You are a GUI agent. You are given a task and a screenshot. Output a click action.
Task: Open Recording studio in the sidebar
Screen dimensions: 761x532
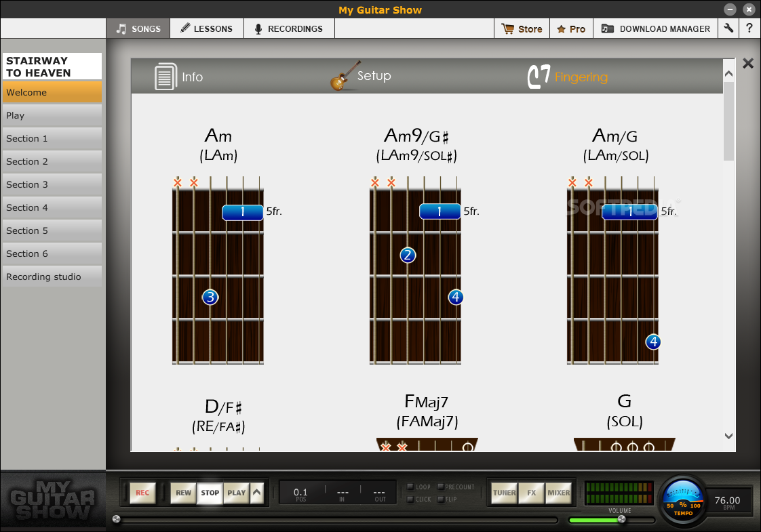(52, 277)
